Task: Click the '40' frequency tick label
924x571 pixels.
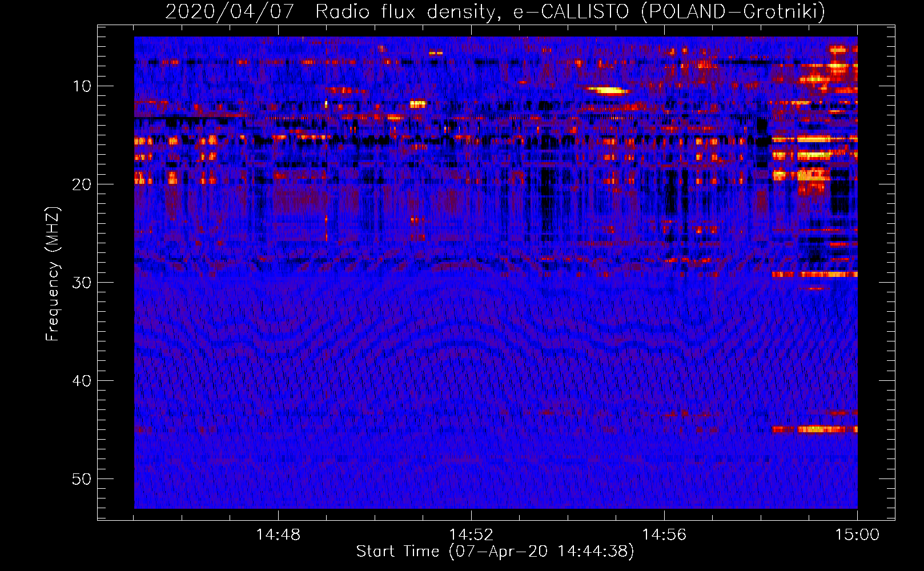Action: pos(82,381)
